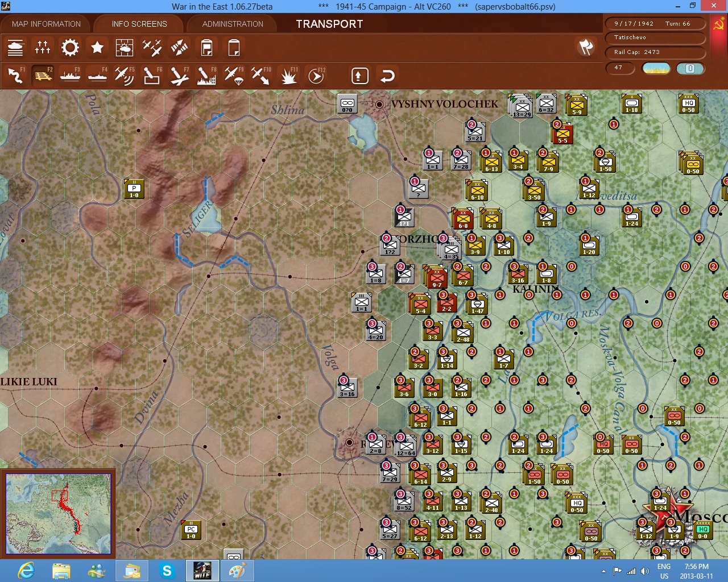The image size is (728, 582).
Task: Select the 0?0 unit near Vyshny Volochek
Action: (x=347, y=104)
